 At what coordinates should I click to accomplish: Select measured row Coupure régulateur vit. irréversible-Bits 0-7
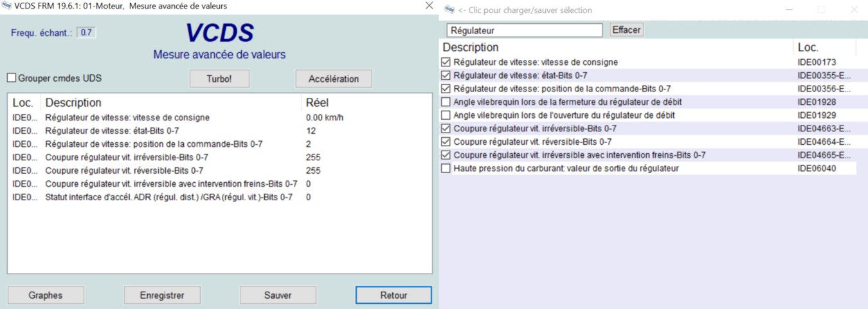click(x=219, y=157)
